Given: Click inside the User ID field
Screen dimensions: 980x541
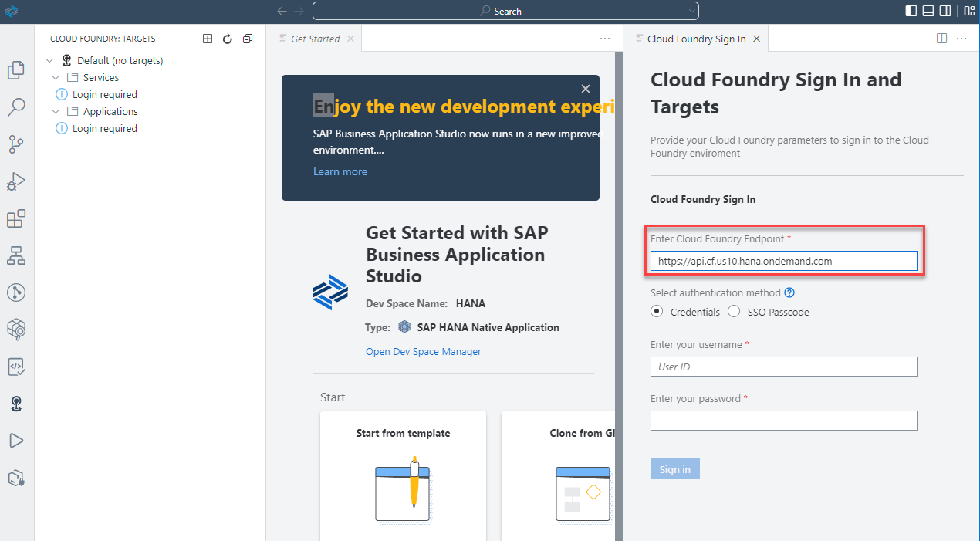Looking at the screenshot, I should [784, 366].
